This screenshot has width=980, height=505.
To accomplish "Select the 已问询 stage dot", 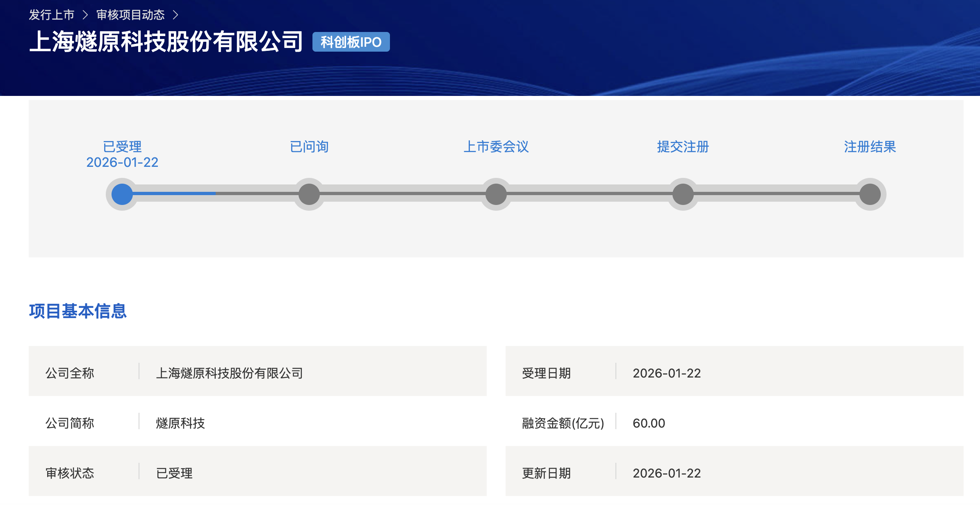I will click(x=309, y=194).
